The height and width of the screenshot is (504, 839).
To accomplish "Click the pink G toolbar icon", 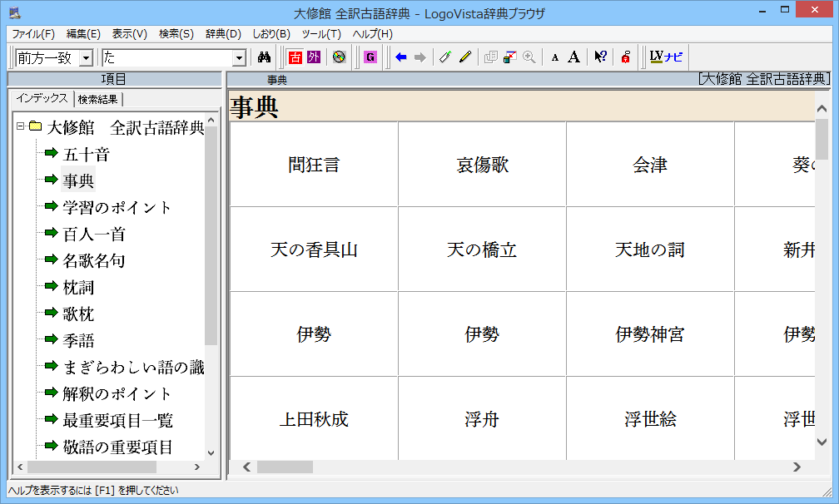I will [370, 57].
